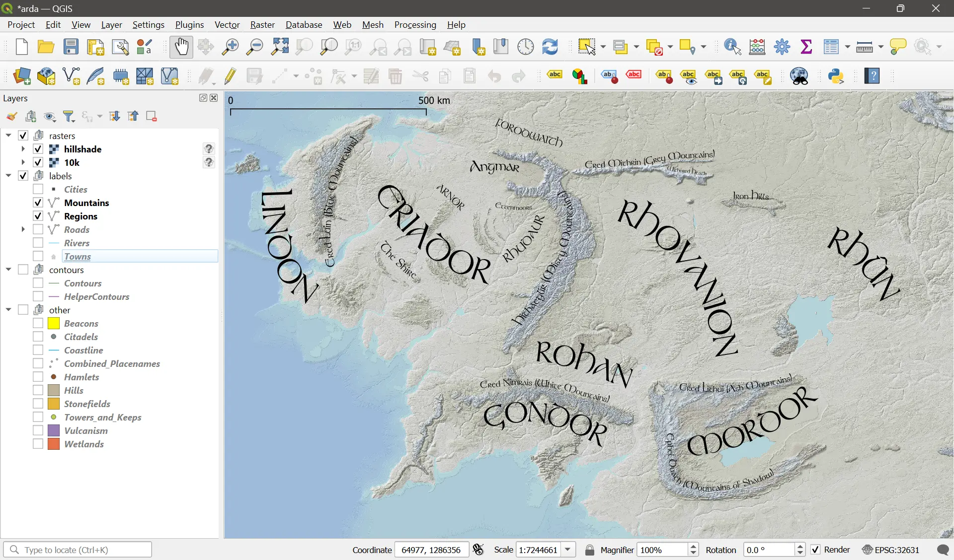
Task: Open the Plugins menu
Action: pos(189,25)
